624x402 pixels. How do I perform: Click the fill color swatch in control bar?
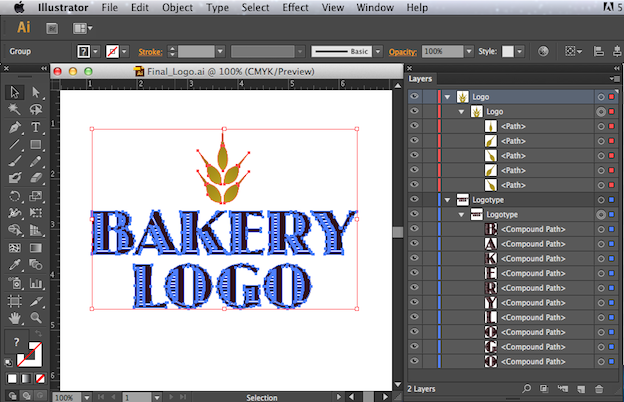pyautogui.click(x=85, y=50)
